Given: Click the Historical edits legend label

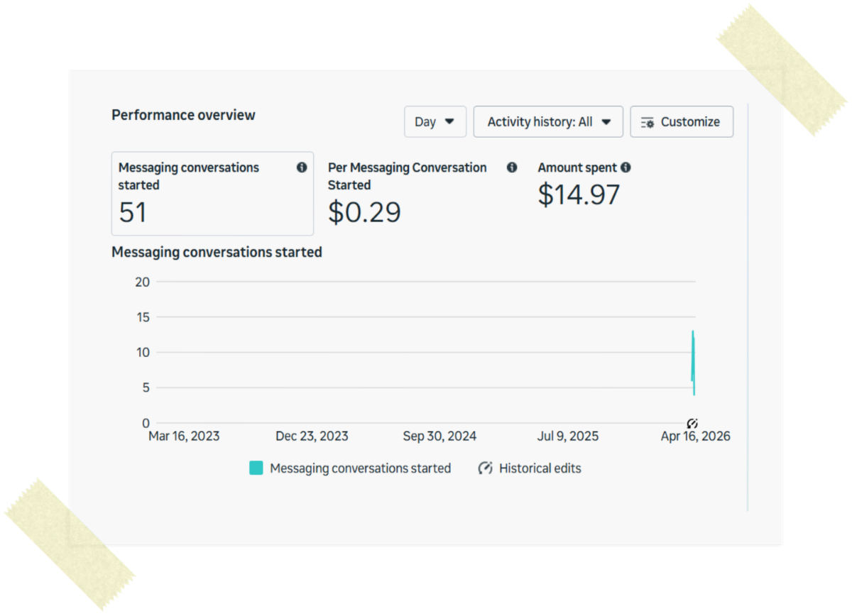Looking at the screenshot, I should tap(540, 468).
